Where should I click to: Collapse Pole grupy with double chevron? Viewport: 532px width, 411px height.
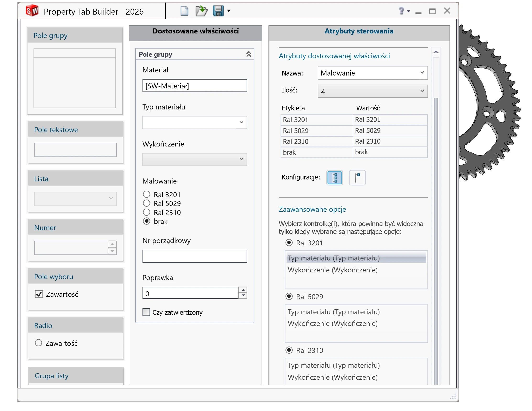coord(248,54)
